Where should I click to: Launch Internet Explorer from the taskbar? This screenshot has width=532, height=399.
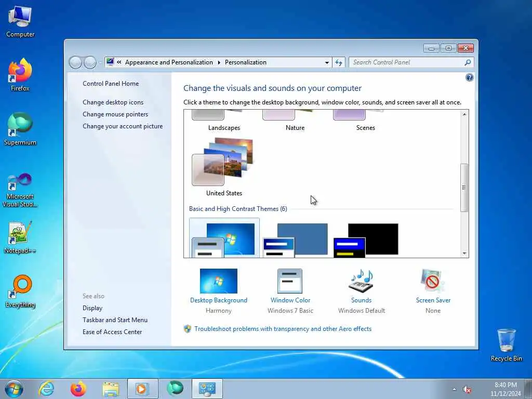point(46,389)
